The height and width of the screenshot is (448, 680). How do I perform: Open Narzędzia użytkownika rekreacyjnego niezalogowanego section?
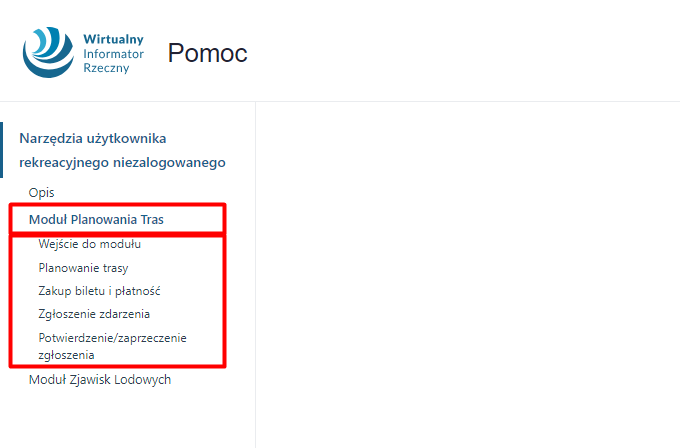click(122, 150)
